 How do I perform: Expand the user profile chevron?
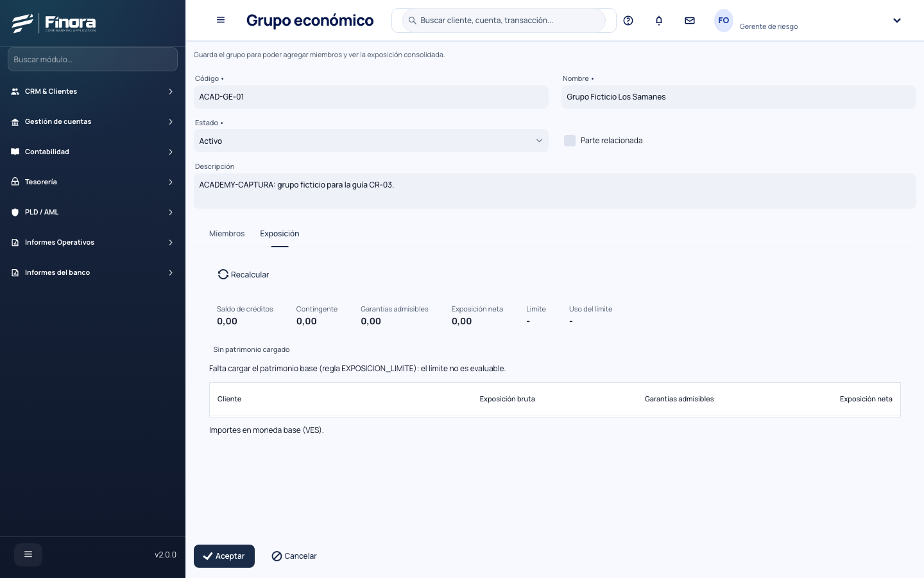pyautogui.click(x=897, y=21)
